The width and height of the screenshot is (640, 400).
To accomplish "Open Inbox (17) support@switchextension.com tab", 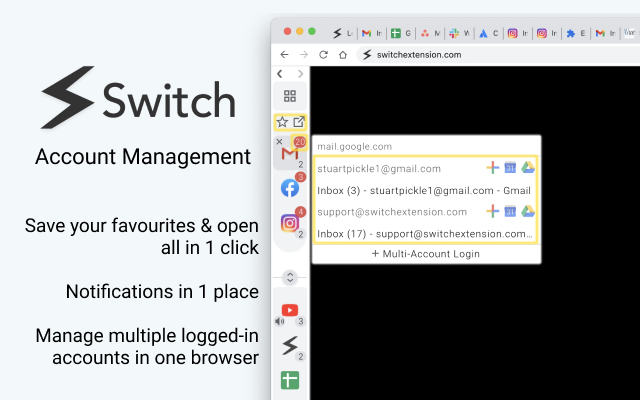I will (x=424, y=234).
